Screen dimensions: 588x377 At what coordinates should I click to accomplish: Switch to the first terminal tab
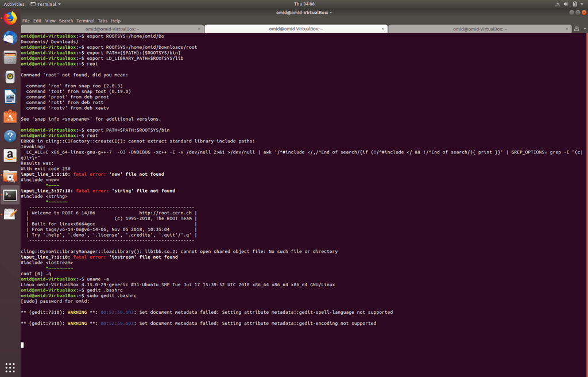pyautogui.click(x=112, y=29)
